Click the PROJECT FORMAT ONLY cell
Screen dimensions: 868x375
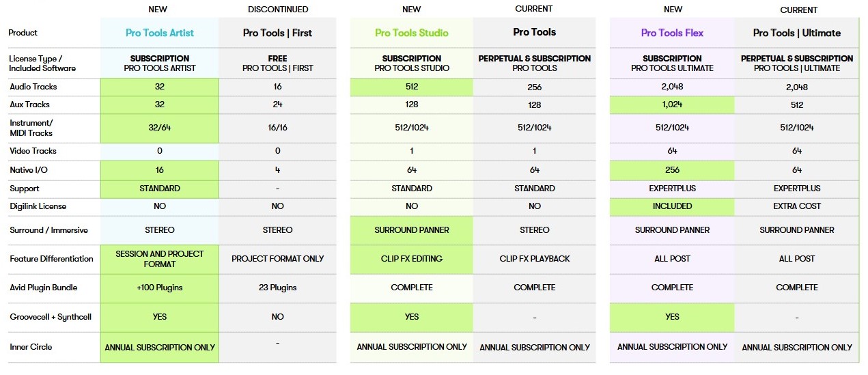coord(277,259)
